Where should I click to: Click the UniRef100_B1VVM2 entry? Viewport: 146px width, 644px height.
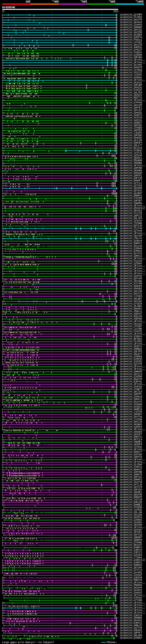(131, 65)
